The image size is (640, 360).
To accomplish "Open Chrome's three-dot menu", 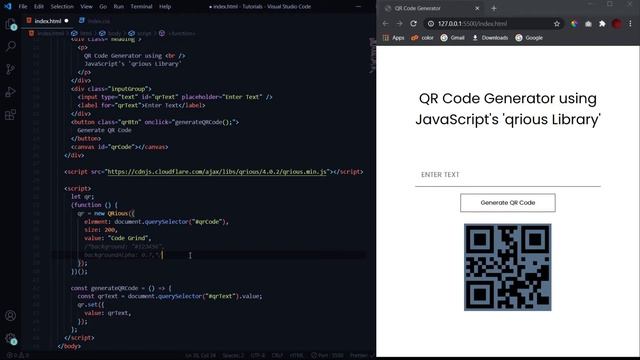I will pyautogui.click(x=630, y=24).
